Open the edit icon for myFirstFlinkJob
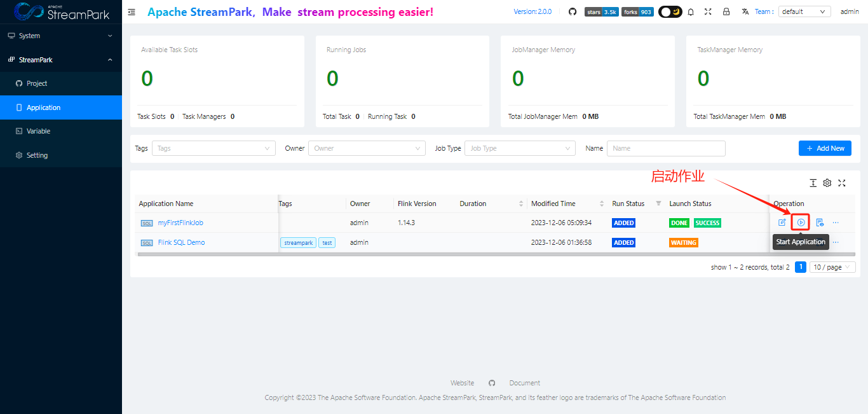This screenshot has width=868, height=414. coord(782,222)
